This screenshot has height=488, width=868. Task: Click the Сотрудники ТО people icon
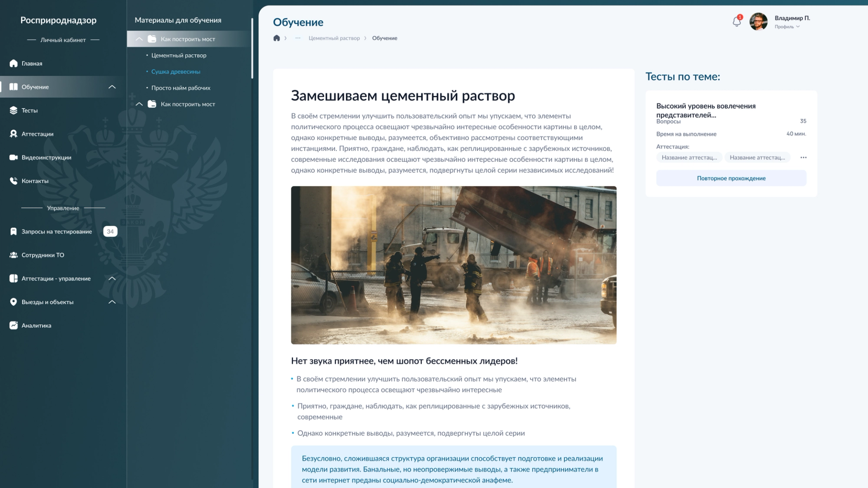[14, 255]
